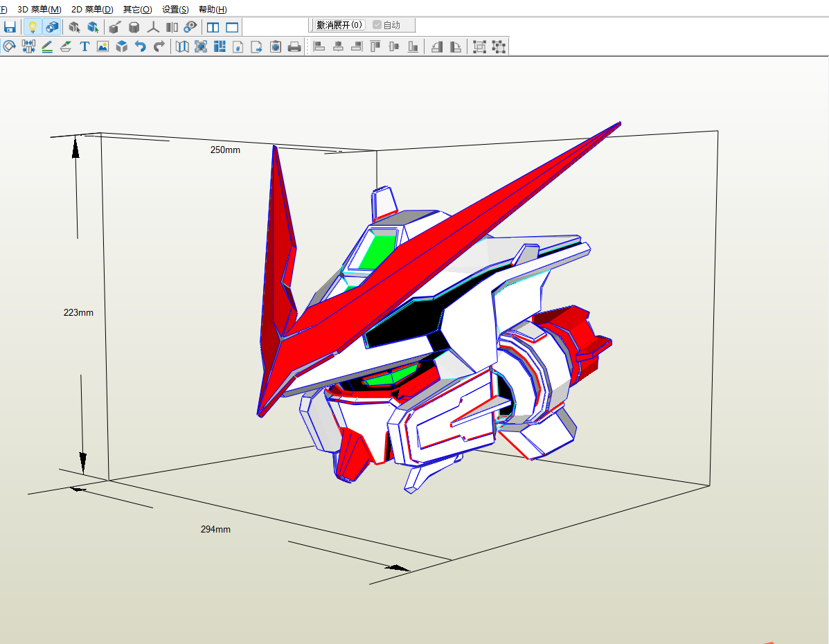
Task: Click the blue arrange parts grid icon
Action: click(220, 46)
